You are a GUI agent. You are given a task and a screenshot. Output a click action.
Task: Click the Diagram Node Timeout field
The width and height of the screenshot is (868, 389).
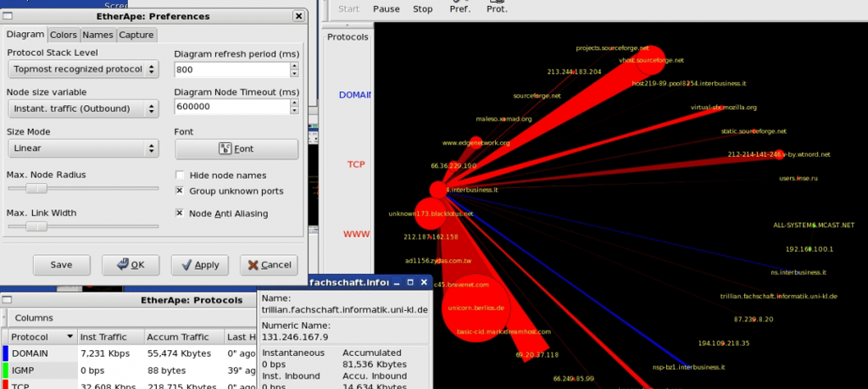pos(232,107)
